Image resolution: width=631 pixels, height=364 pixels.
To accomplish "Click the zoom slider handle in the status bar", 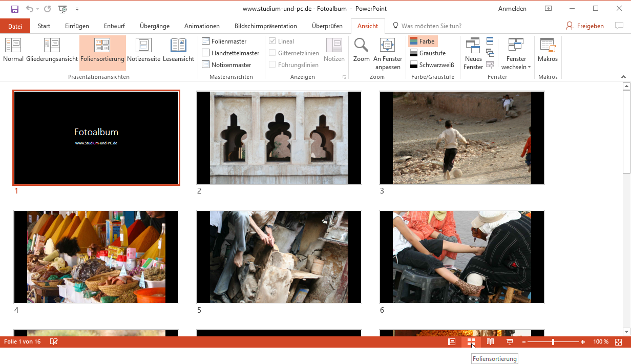I will pyautogui.click(x=553, y=341).
